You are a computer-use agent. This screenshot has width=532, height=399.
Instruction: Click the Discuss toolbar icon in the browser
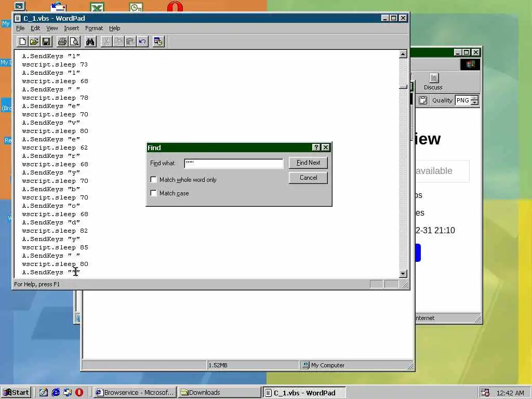(433, 82)
